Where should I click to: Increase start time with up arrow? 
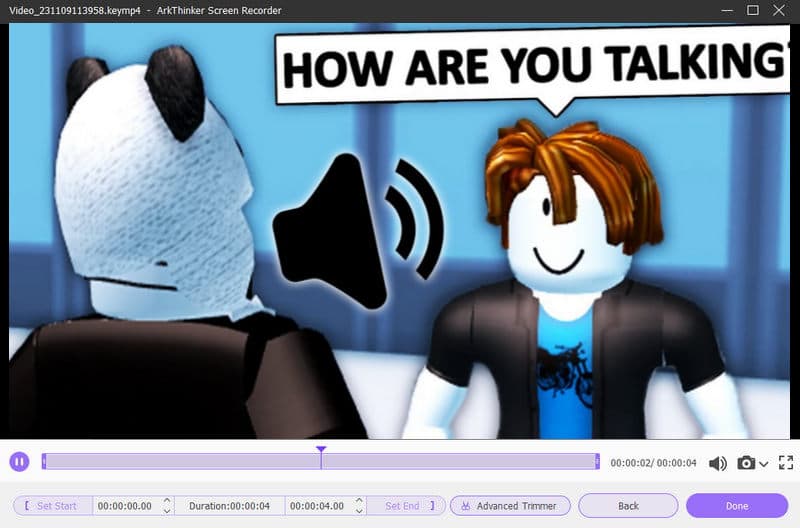pyautogui.click(x=167, y=501)
